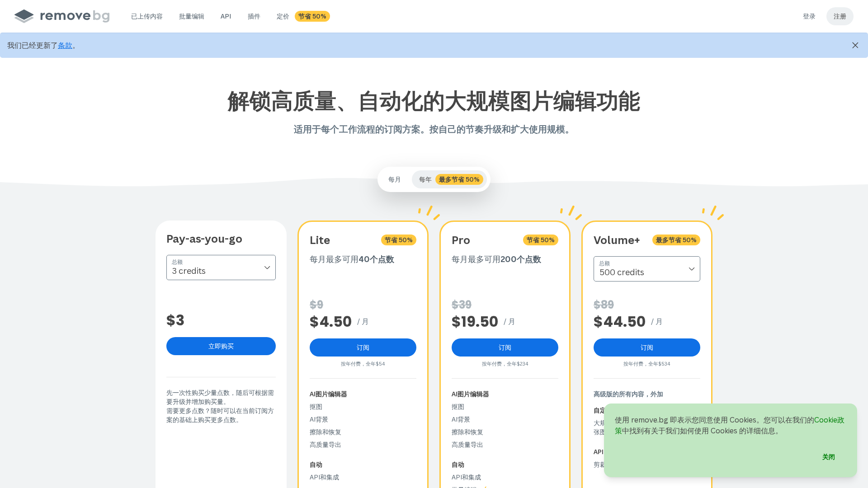This screenshot has height=488, width=868.
Task: Click the 节省 50% badge on Pro plan
Action: 540,240
